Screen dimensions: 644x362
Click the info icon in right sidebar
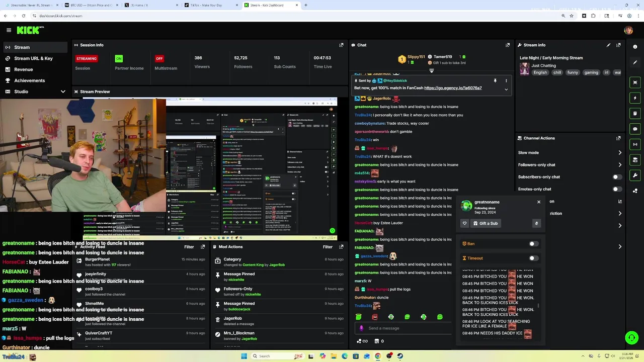635,47
